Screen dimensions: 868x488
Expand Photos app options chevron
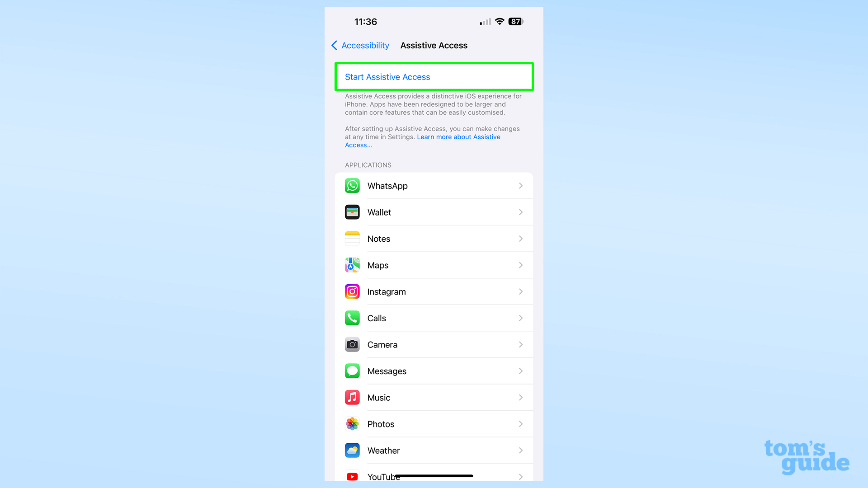520,424
